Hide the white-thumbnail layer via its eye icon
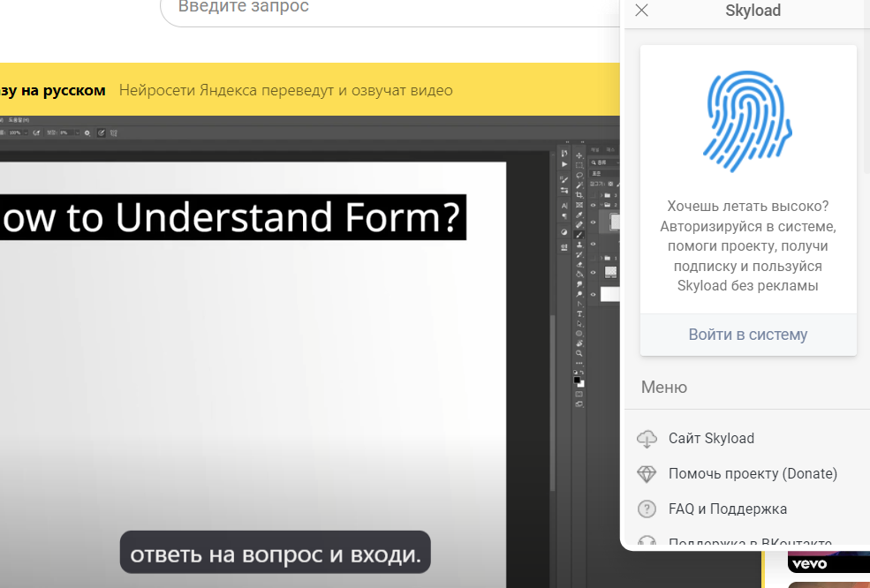 (x=594, y=295)
